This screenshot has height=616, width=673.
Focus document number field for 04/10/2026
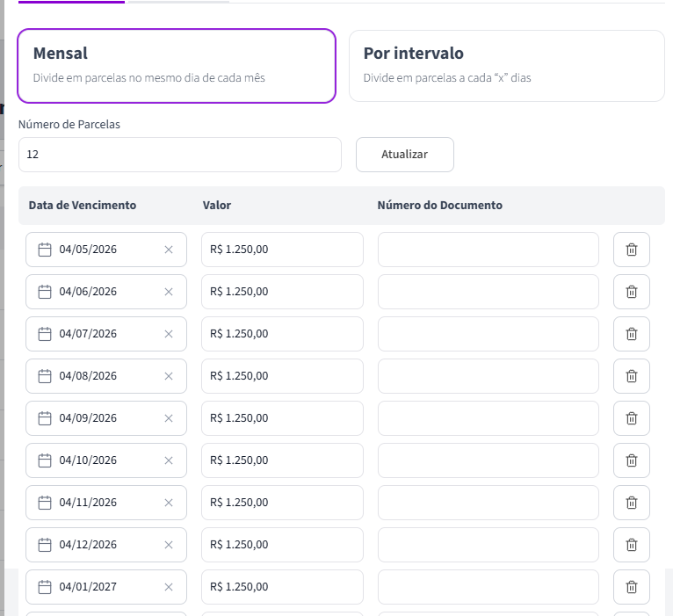pos(488,460)
